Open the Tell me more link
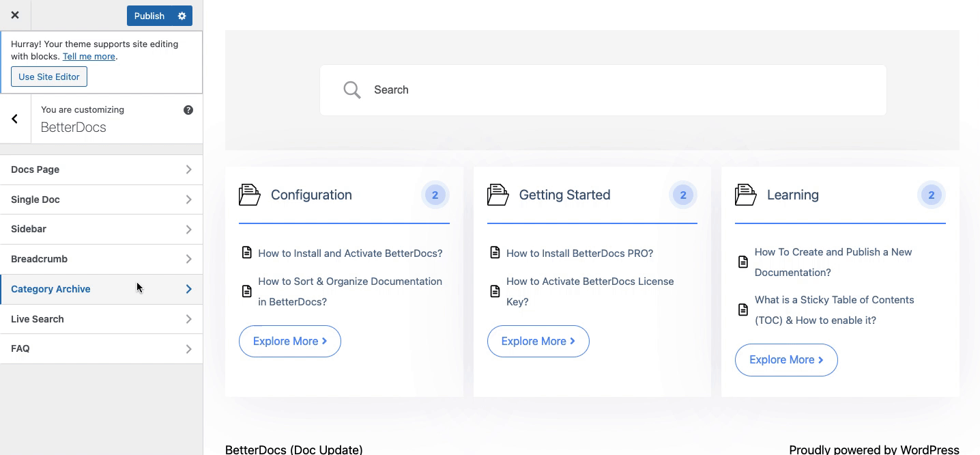980x455 pixels. click(89, 56)
